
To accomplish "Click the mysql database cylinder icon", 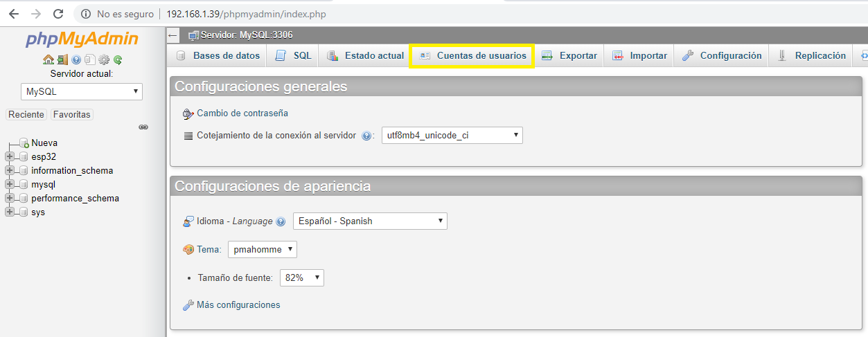I will pyautogui.click(x=24, y=185).
